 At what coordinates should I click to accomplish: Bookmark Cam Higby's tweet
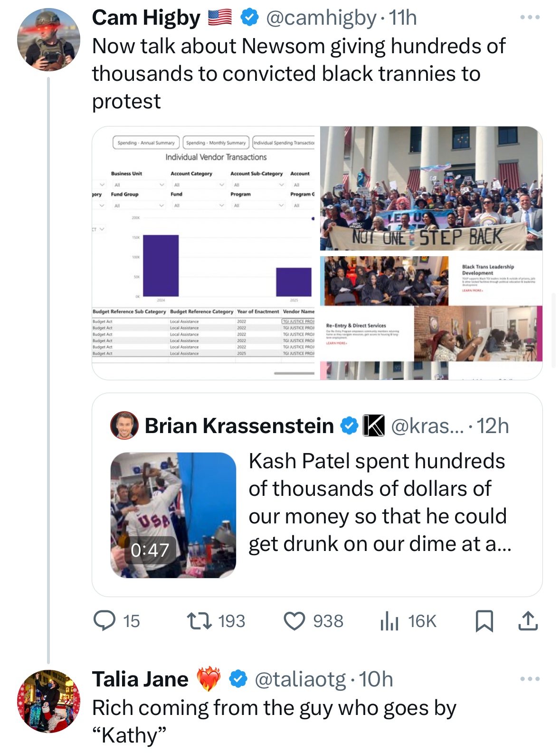tap(484, 621)
